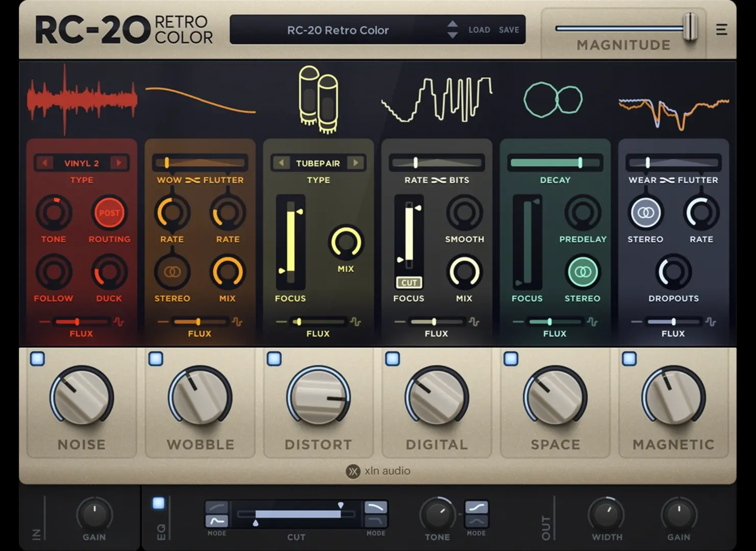Click the Magnetic stereo rings button
Viewport: 756px width, 551px height.
click(645, 213)
